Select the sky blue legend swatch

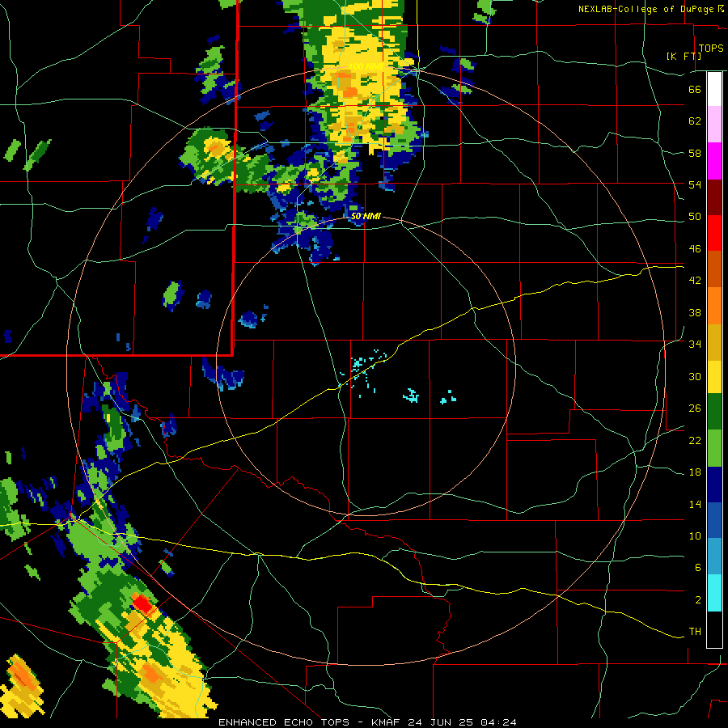714,557
